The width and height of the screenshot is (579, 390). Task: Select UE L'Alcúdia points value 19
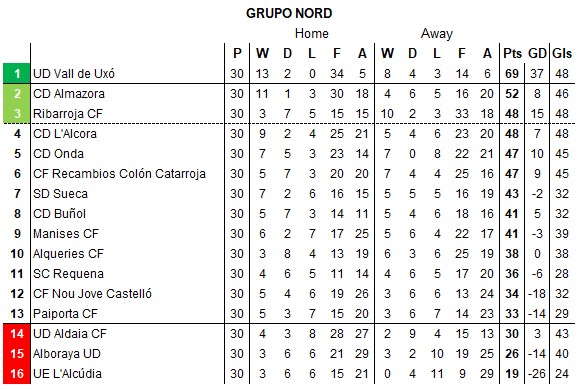tap(512, 374)
